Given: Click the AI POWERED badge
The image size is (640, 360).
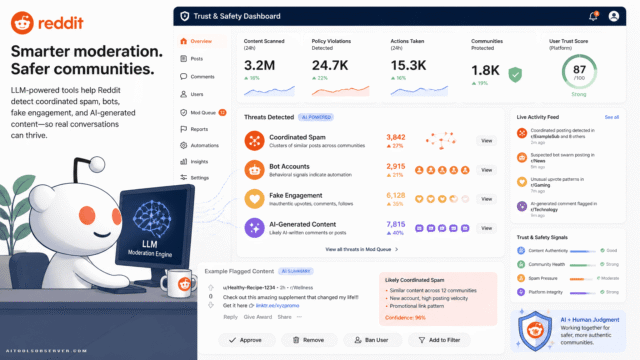Looking at the screenshot, I should pos(316,118).
